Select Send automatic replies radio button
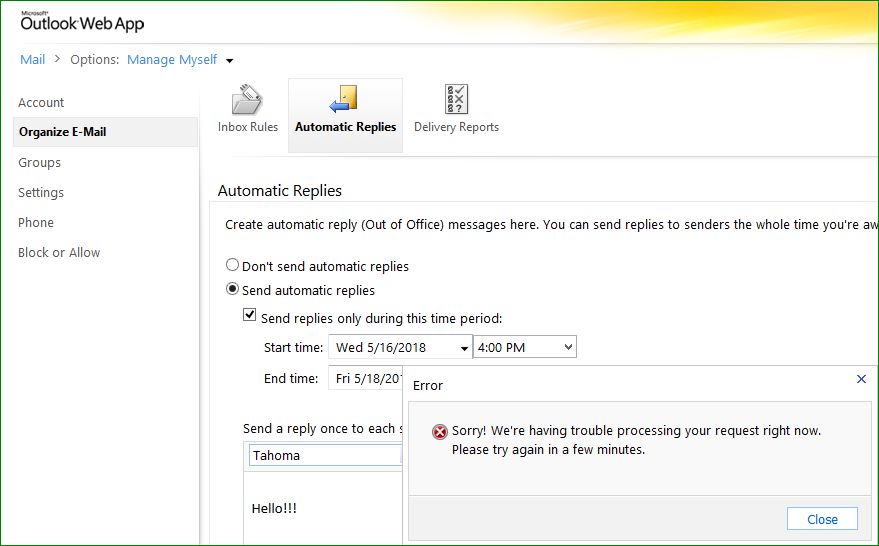Viewport: 879px width, 546px height. point(232,289)
